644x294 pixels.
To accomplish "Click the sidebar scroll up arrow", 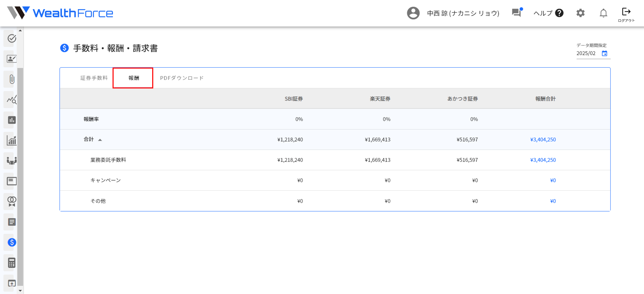I will (20, 30).
